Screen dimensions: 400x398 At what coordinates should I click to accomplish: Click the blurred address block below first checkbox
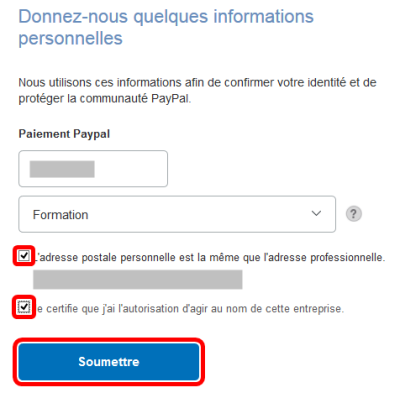[x=138, y=279]
